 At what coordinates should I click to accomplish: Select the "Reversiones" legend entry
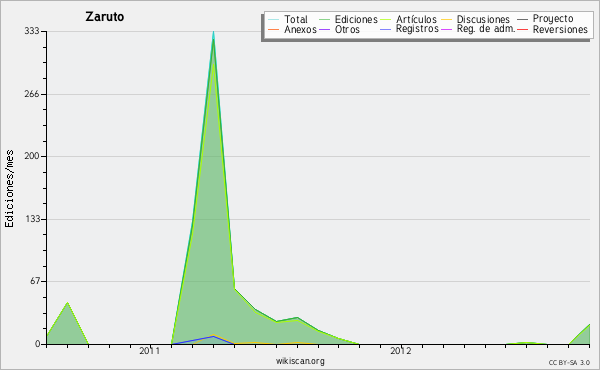(x=560, y=29)
